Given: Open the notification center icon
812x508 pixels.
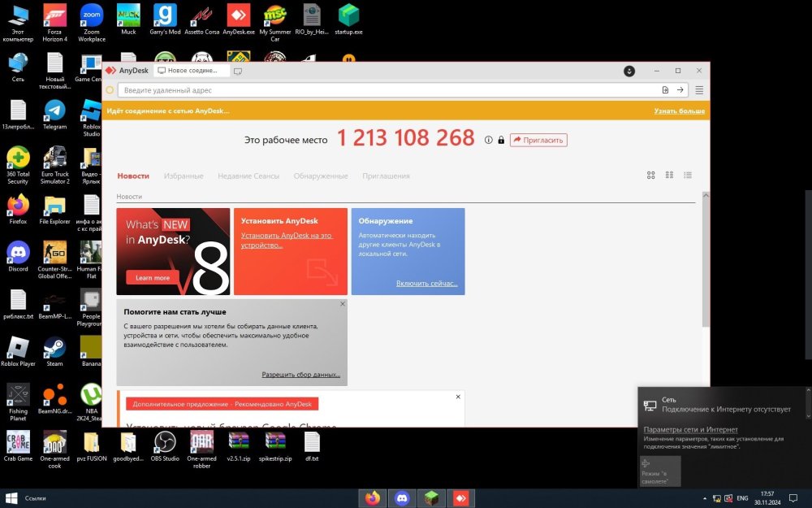Looking at the screenshot, I should pos(793,498).
